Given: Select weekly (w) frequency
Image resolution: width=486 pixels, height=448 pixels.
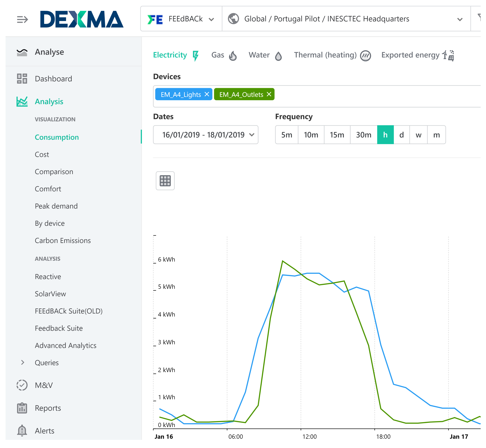Looking at the screenshot, I should pos(418,135).
